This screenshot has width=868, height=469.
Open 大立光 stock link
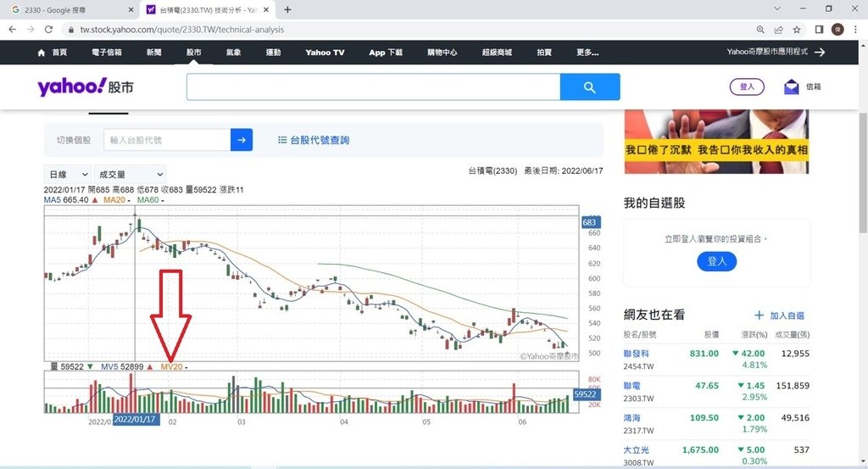point(636,449)
